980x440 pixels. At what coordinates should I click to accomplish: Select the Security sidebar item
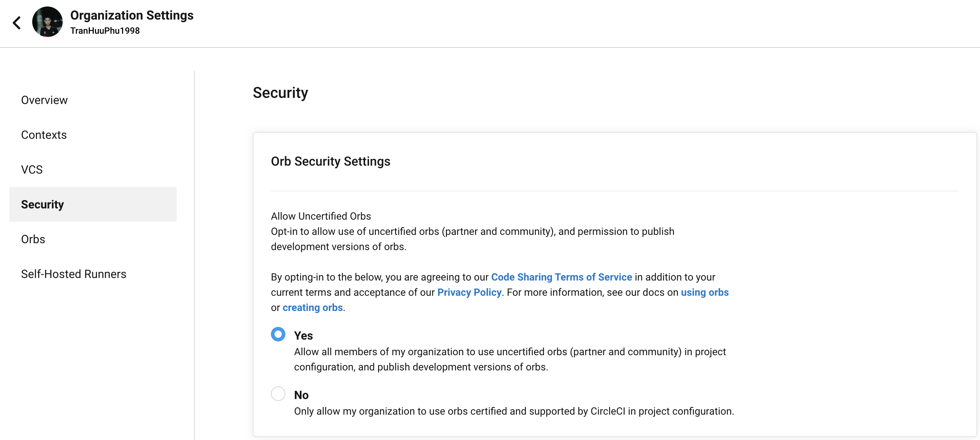(x=42, y=204)
